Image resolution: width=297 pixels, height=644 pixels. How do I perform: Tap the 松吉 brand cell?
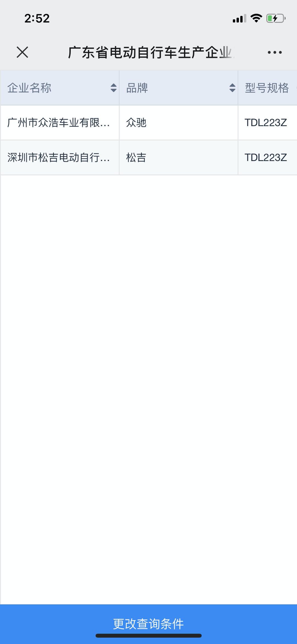tap(178, 157)
